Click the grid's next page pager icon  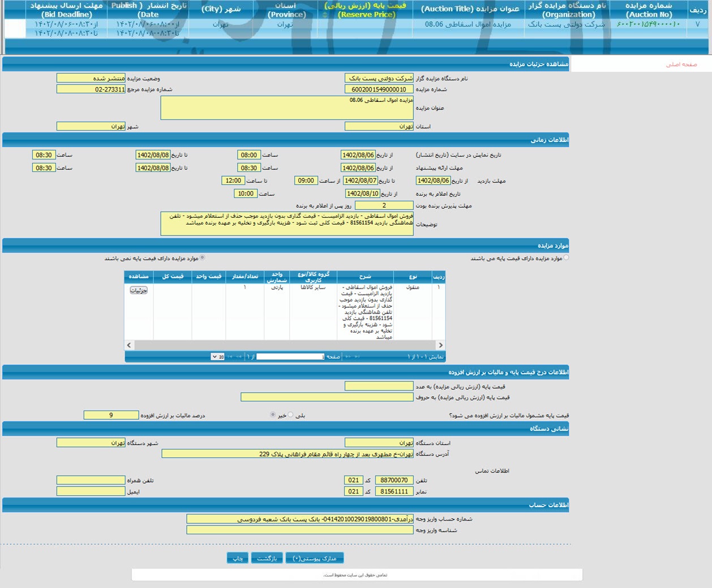[239, 357]
